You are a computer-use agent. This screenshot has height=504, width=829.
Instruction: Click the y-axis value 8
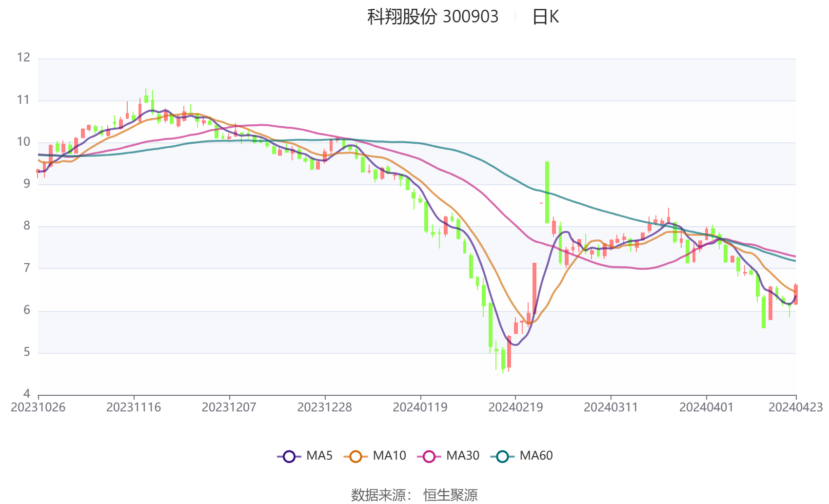(27, 226)
